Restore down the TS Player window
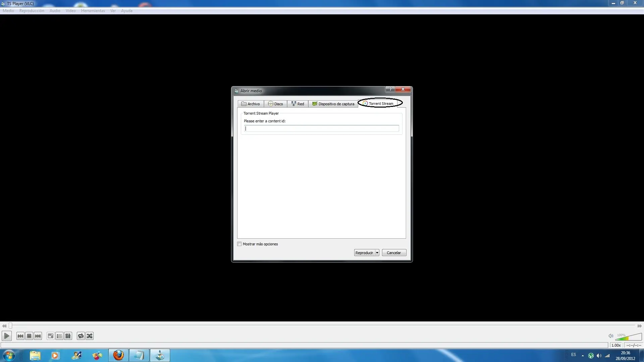 point(622,3)
